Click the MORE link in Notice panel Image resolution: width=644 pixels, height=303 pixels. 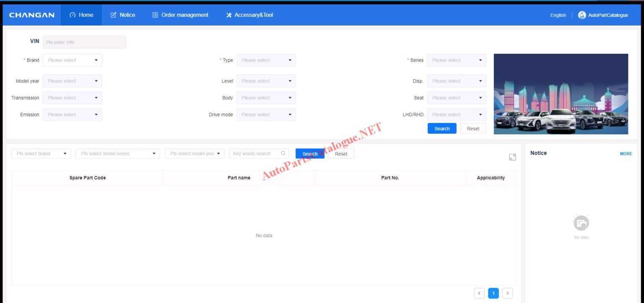[626, 153]
